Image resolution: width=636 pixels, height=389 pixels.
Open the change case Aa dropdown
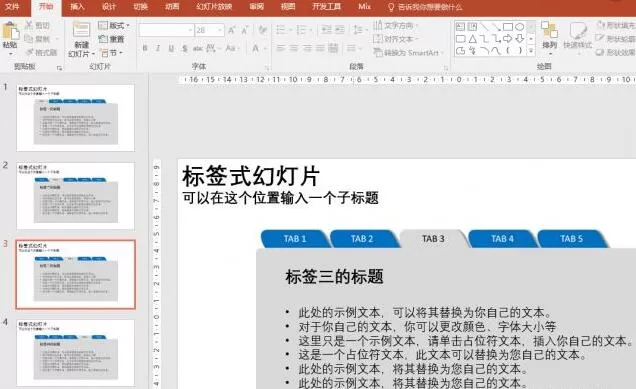click(x=232, y=48)
